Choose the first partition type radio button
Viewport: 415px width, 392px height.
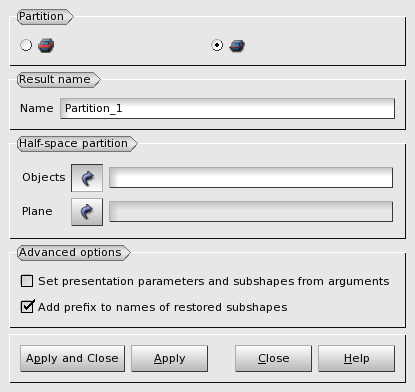point(26,45)
